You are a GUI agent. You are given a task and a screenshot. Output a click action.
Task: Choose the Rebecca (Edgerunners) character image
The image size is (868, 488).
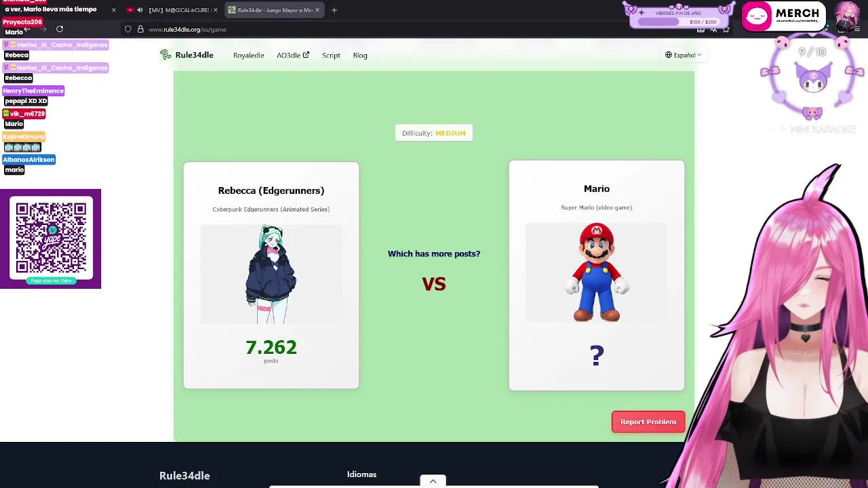(271, 274)
